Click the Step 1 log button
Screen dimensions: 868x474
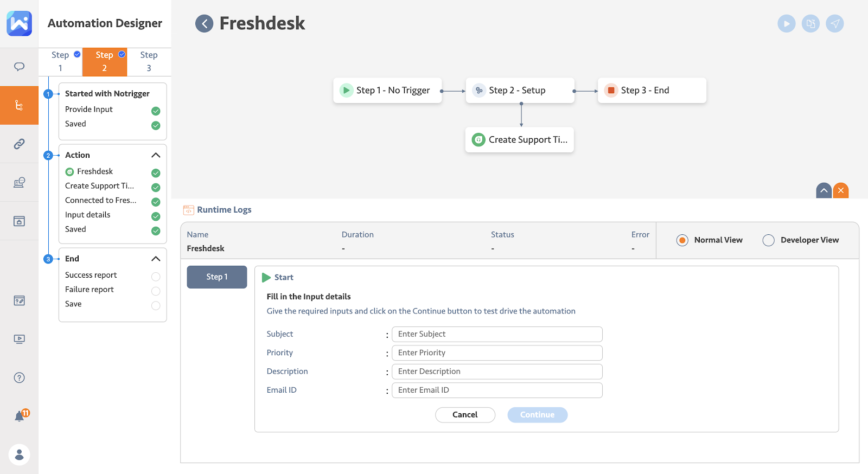[x=217, y=277]
